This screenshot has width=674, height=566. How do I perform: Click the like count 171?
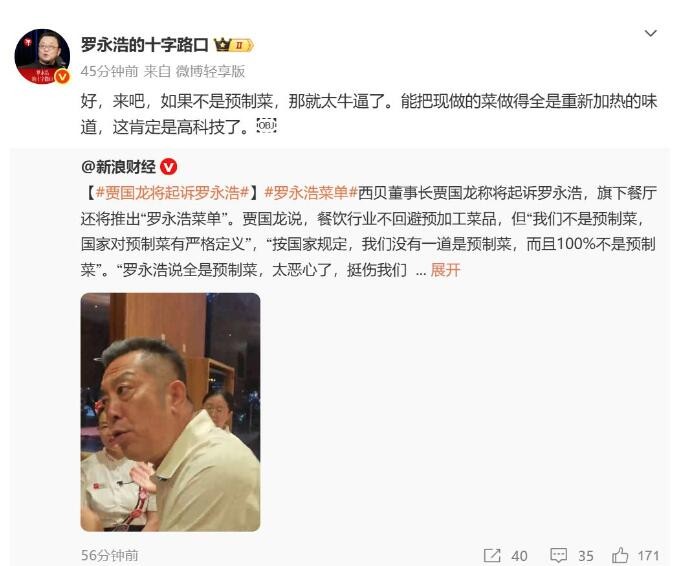[x=649, y=556]
